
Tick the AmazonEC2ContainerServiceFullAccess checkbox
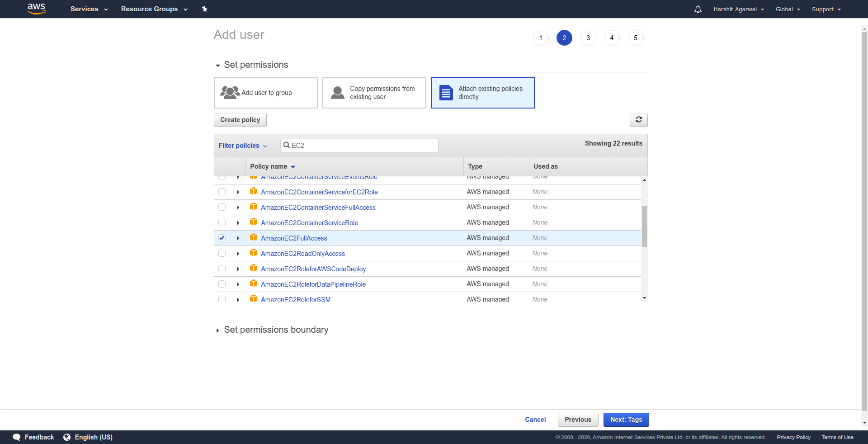point(222,207)
